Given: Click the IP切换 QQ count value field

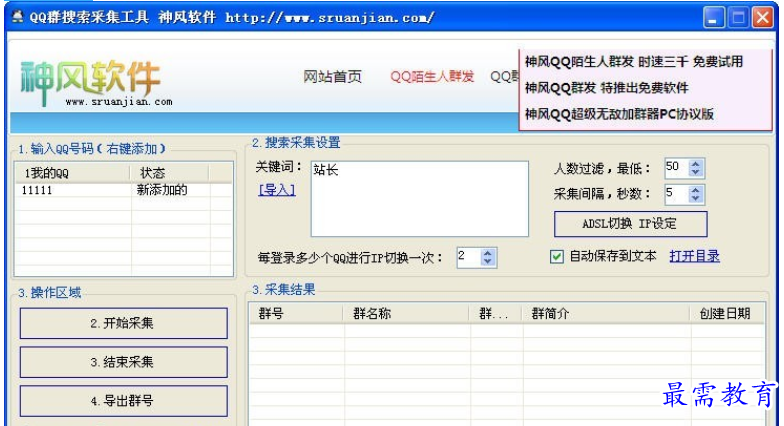Looking at the screenshot, I should coord(469,258).
